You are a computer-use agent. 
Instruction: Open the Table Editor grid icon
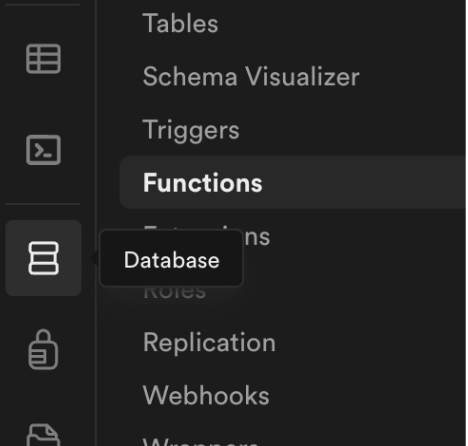(x=43, y=59)
